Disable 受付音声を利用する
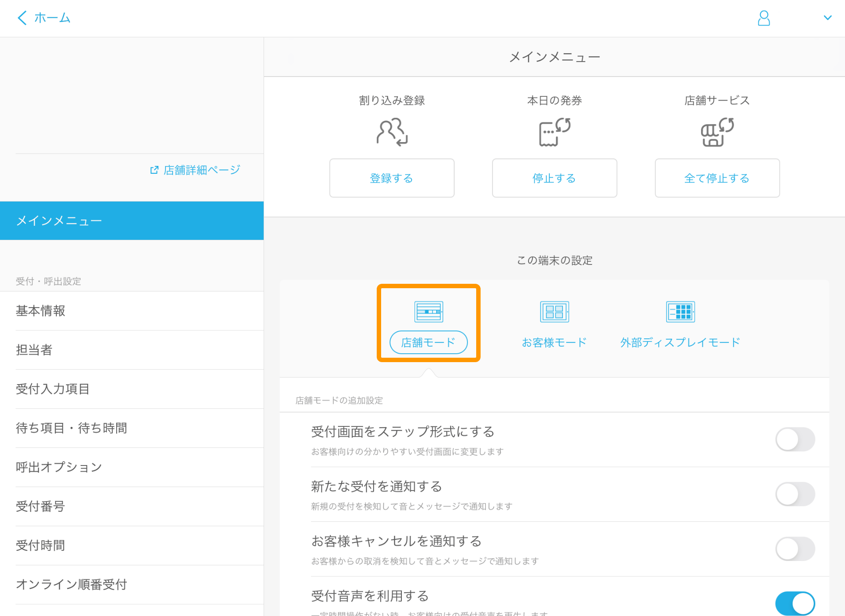Viewport: 845px width, 616px height. pos(795,603)
